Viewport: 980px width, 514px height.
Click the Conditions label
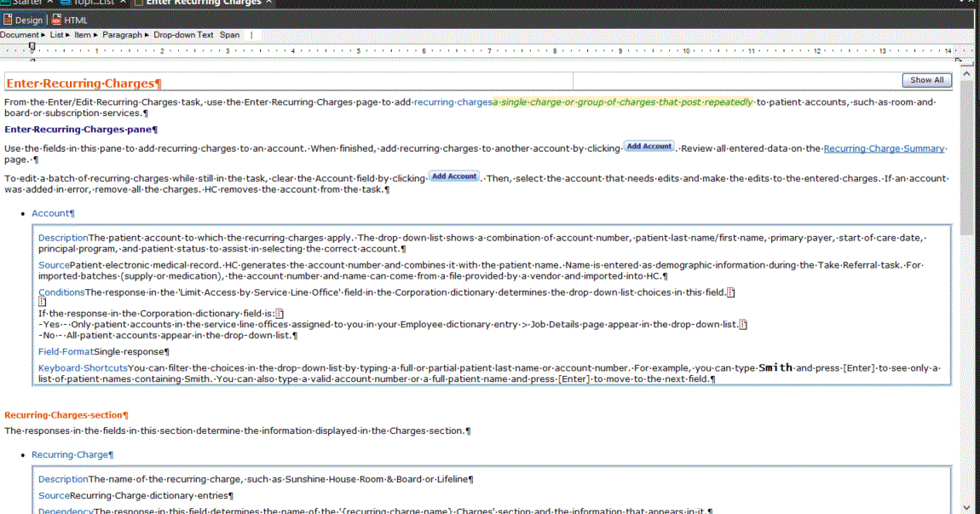(61, 292)
